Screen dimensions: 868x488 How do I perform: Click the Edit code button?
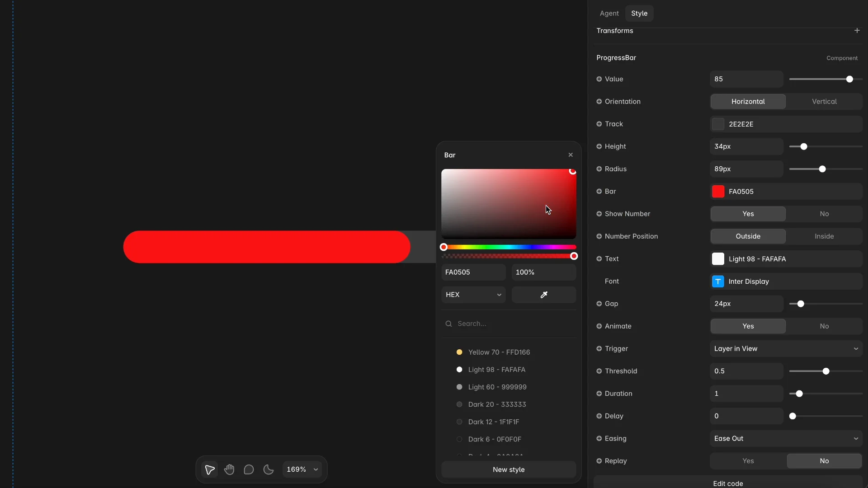tap(728, 483)
